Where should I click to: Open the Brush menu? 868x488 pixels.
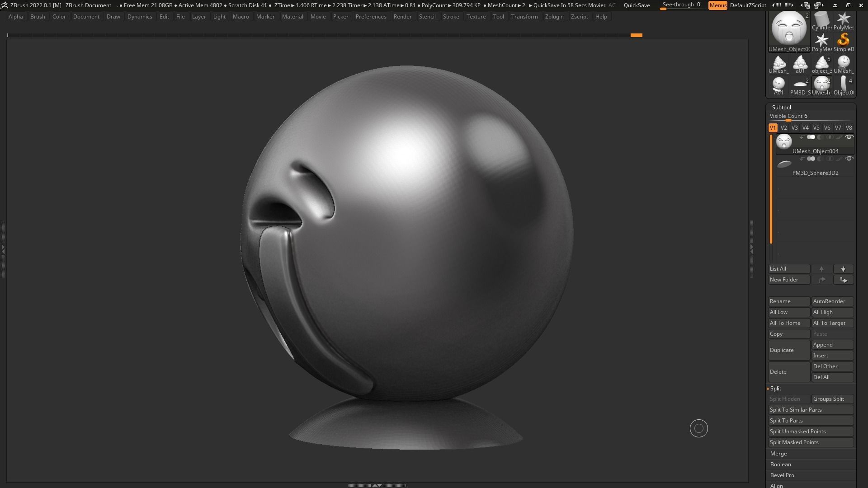38,17
